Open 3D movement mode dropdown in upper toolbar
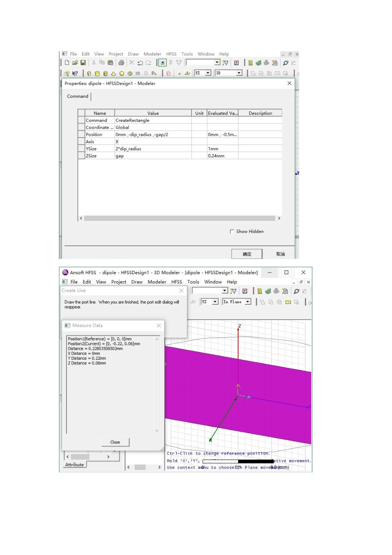The image size is (392, 555). tap(239, 73)
